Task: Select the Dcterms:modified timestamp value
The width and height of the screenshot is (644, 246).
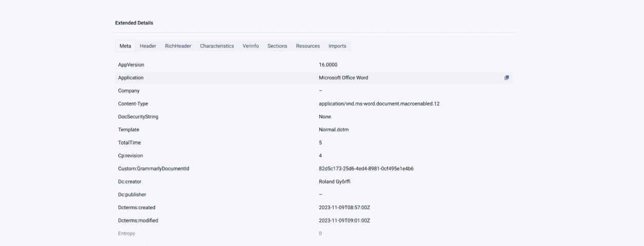Action: point(344,220)
